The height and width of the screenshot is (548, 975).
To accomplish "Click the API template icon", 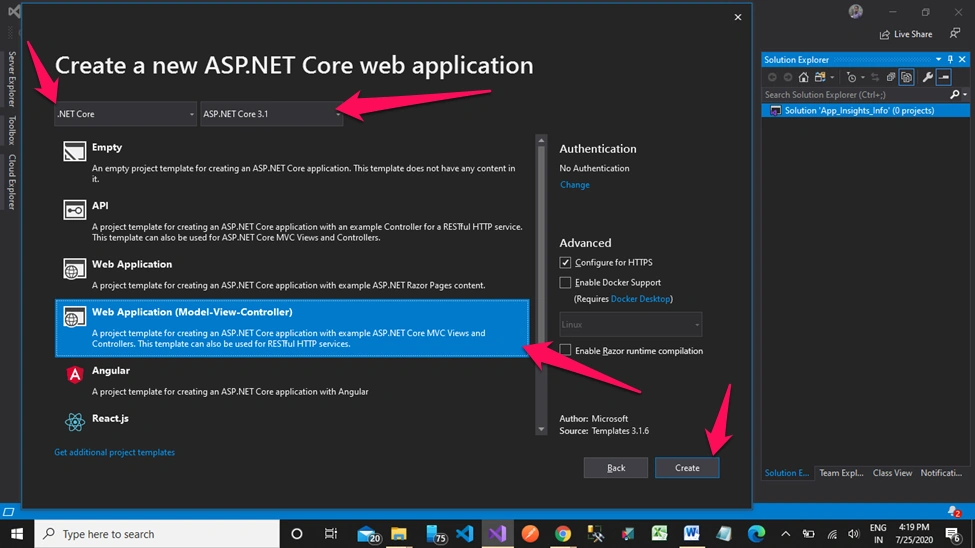I will click(75, 210).
